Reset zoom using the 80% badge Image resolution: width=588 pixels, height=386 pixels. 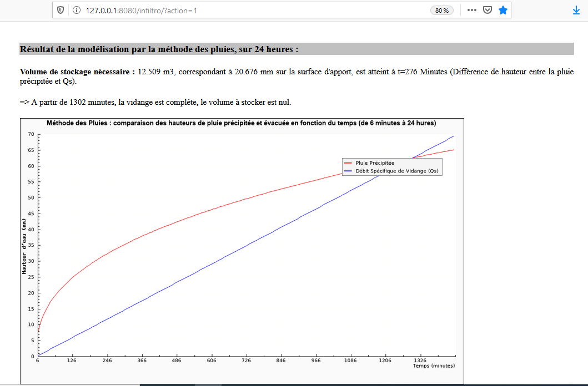[x=442, y=11]
